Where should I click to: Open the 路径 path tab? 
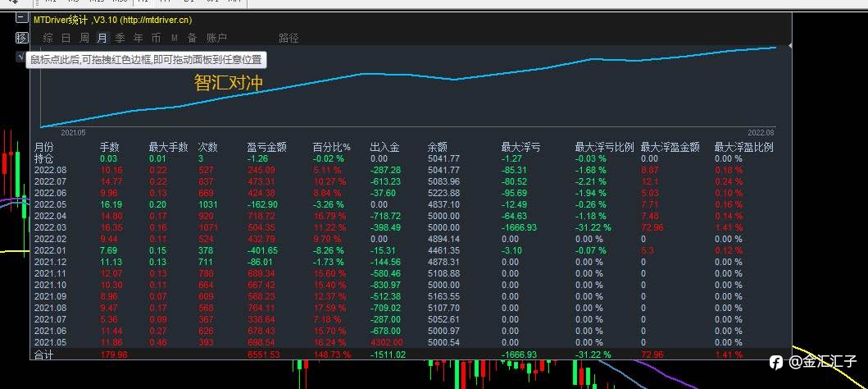pyautogui.click(x=289, y=39)
